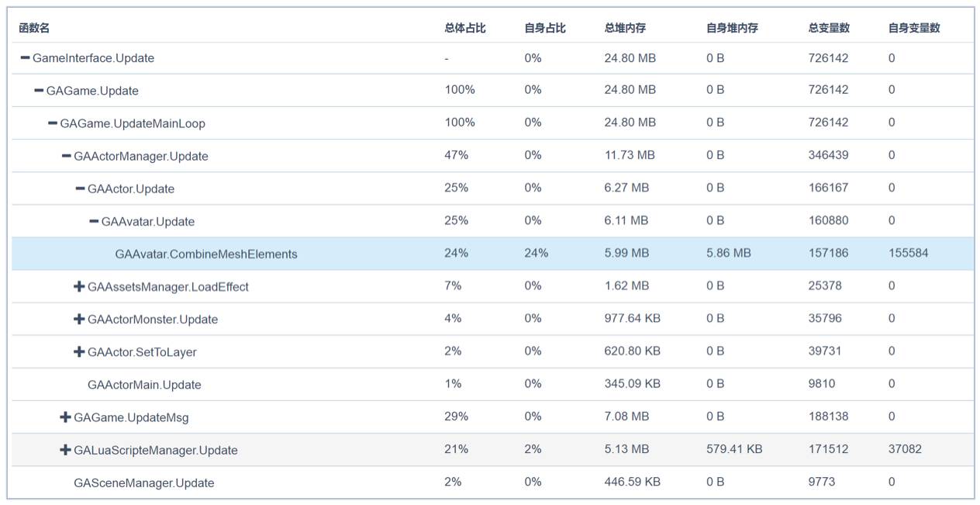Sort by 自身占比 column header
This screenshot has height=505, width=980.
545,28
